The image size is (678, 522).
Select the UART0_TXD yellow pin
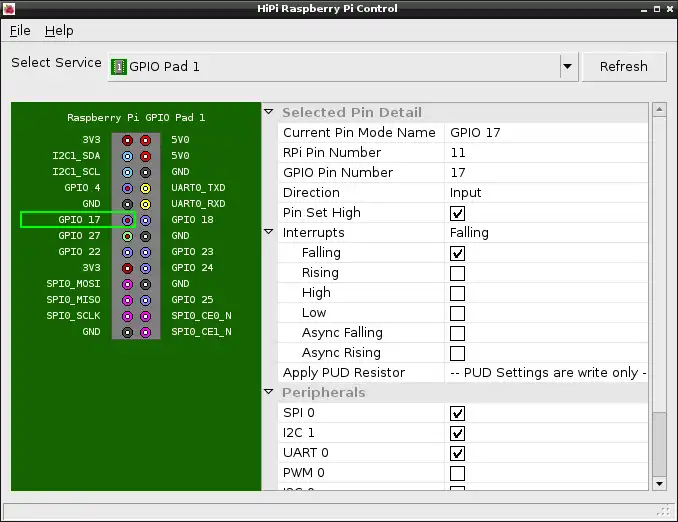[x=146, y=188]
